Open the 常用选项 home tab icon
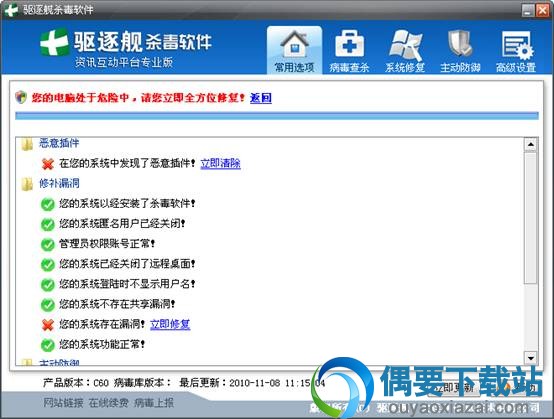This screenshot has height=419, width=554. (x=294, y=44)
